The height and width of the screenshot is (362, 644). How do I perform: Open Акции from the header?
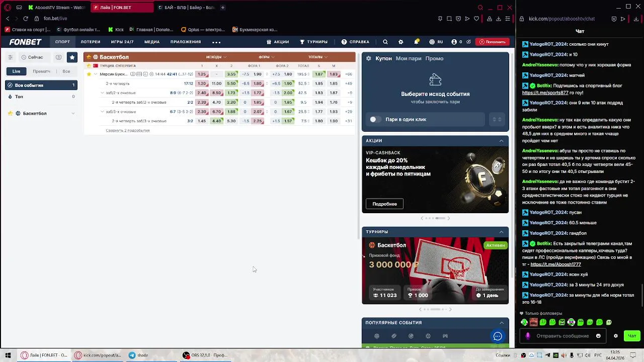pos(278,42)
